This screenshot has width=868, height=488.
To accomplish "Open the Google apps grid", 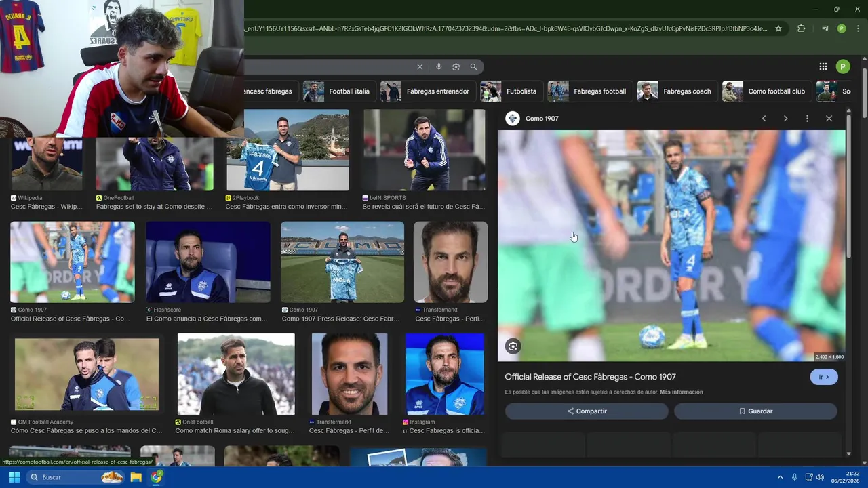I will (823, 66).
